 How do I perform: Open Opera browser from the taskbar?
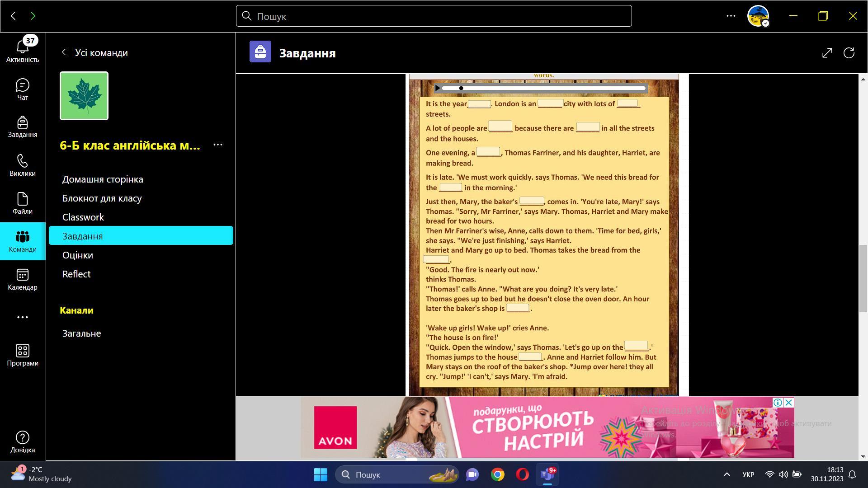point(522,474)
